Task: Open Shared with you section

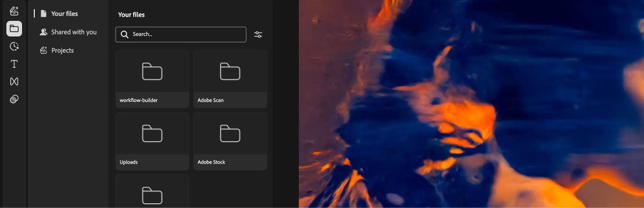Action: click(68, 32)
